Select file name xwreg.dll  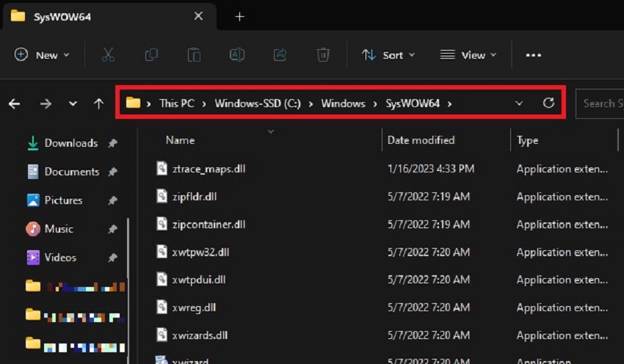click(194, 307)
